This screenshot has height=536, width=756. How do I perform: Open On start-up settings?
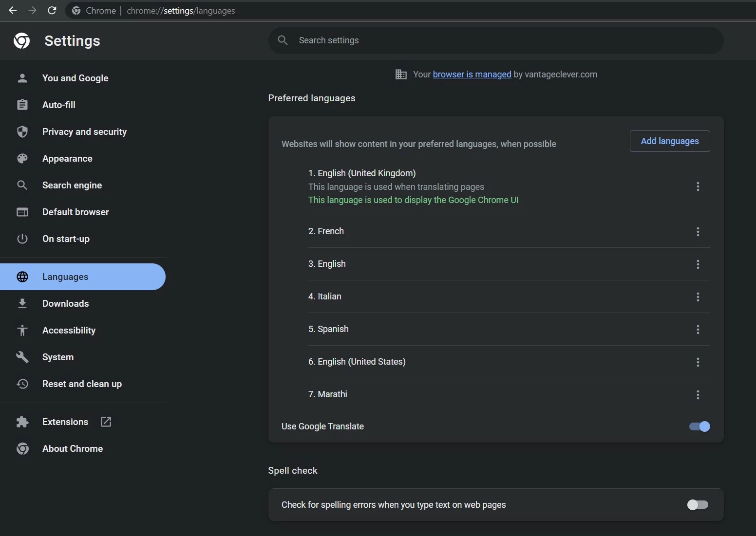click(83, 239)
